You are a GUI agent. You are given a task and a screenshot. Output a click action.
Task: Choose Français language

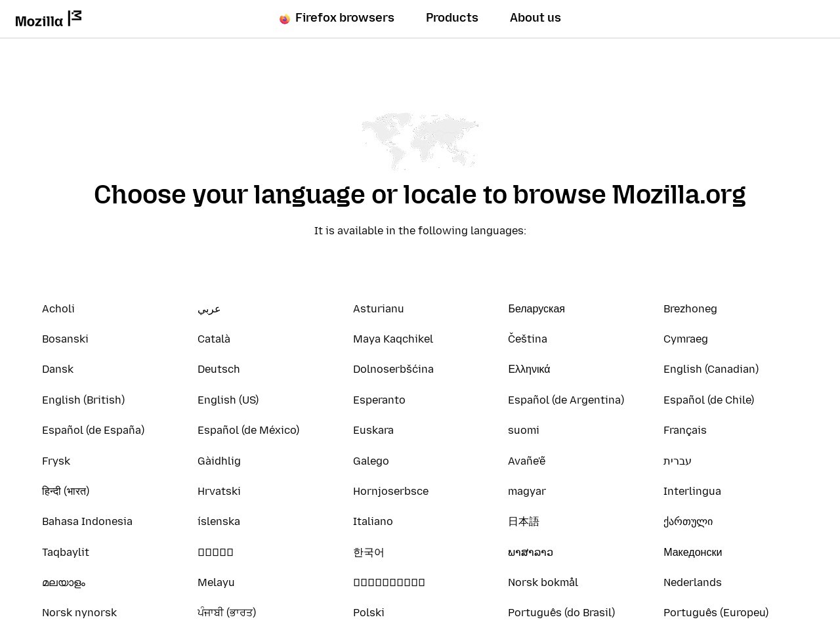(x=685, y=430)
